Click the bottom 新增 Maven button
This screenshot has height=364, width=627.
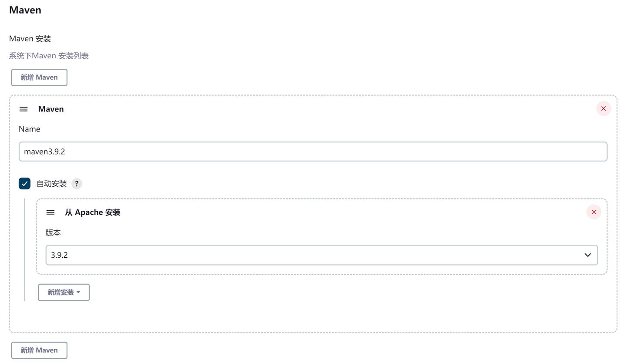(39, 350)
